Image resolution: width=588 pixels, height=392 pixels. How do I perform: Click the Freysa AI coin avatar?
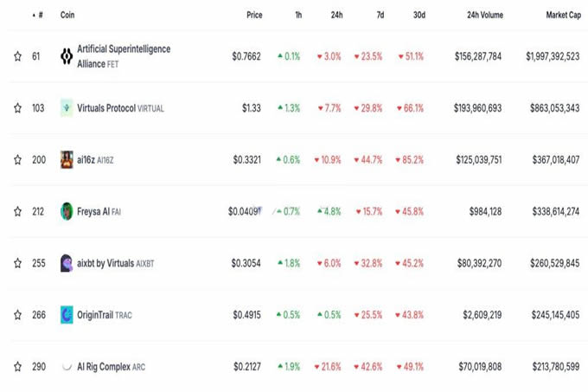pos(67,211)
